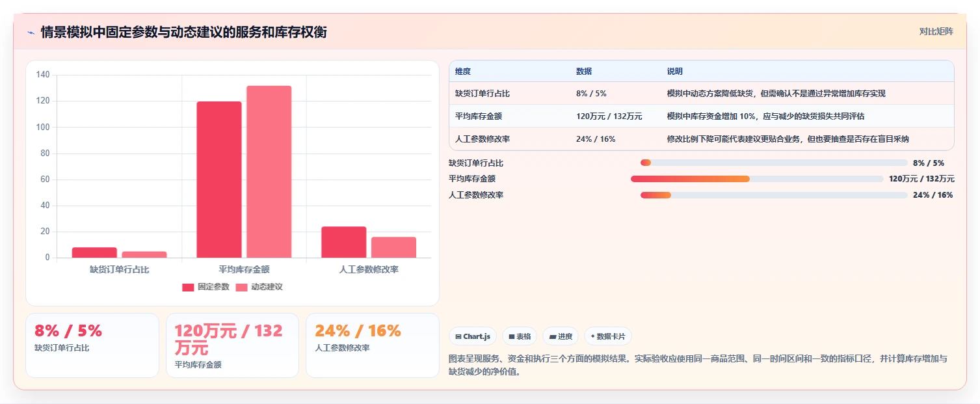Click the table cell 120万元 / 132万元
The image size is (980, 404).
(x=616, y=116)
